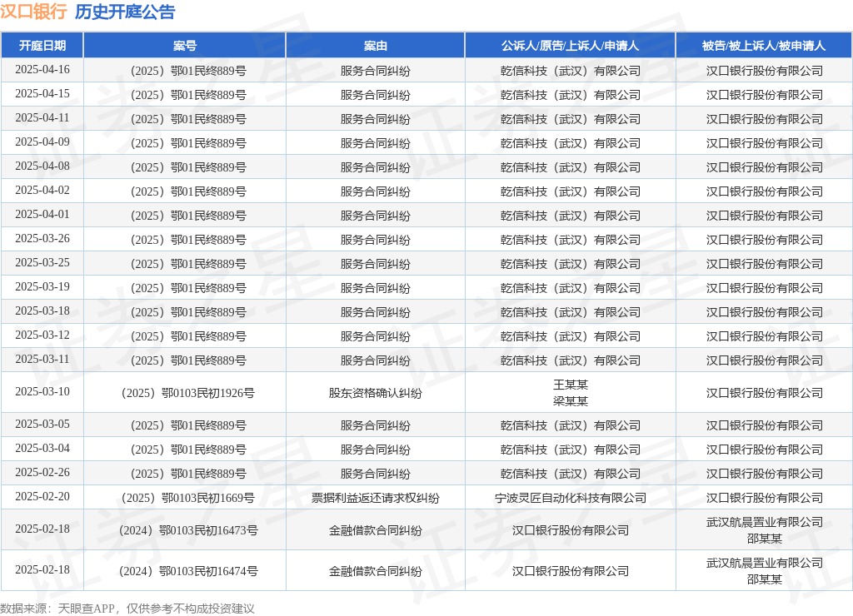Click 服务合同纠纷 in the 2025-04-02 row

click(x=376, y=191)
